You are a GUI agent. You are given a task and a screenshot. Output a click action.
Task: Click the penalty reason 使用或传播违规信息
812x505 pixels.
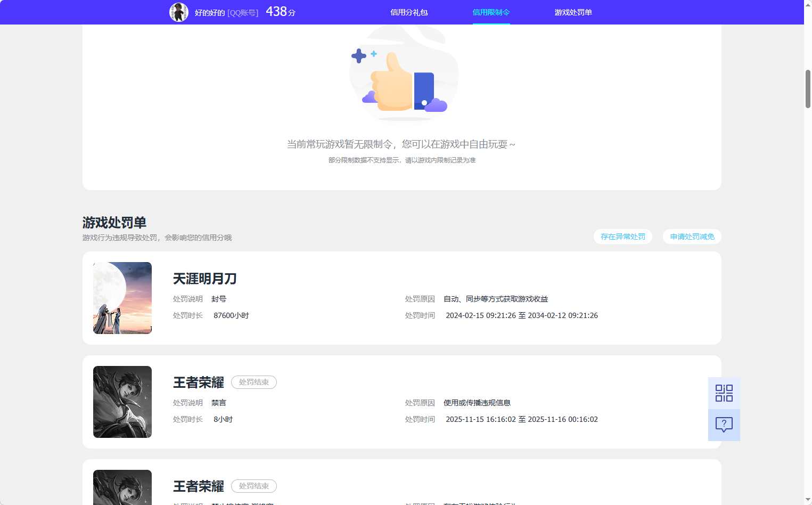point(476,403)
